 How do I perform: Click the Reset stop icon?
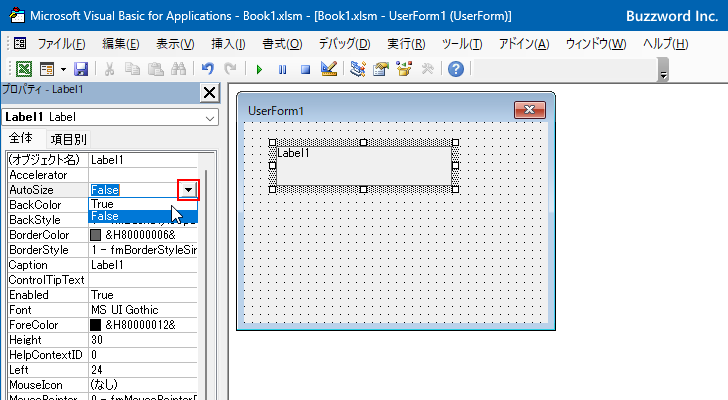(x=305, y=70)
